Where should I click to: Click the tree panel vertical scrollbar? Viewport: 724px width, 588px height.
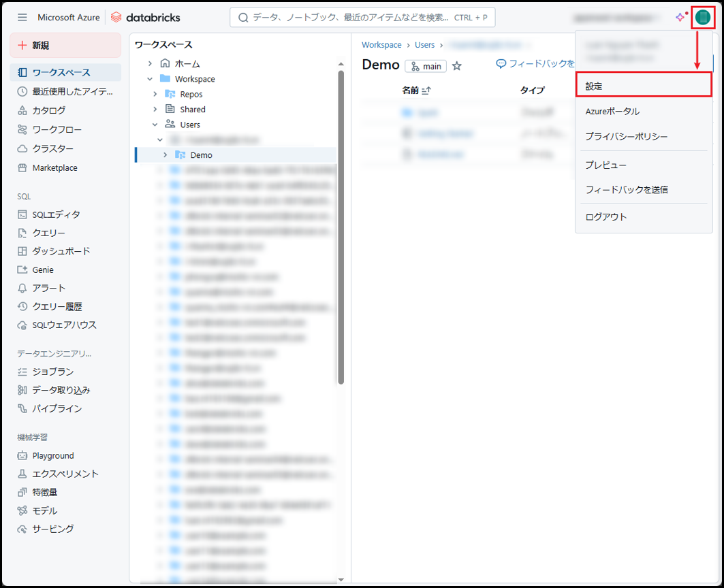(341, 227)
